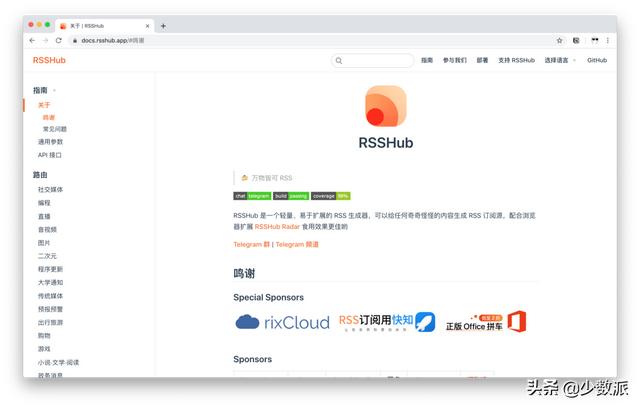
Task: Click the 路由 sidebar heading
Action: coord(40,175)
